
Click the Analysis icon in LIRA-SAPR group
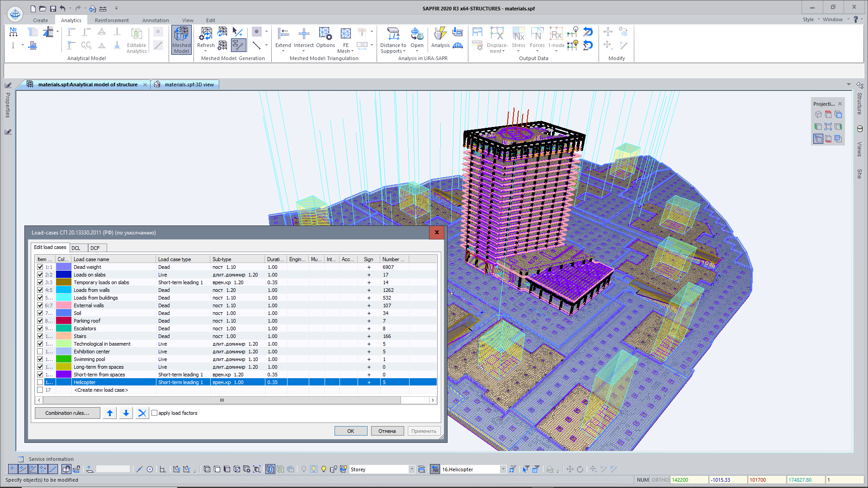point(440,37)
